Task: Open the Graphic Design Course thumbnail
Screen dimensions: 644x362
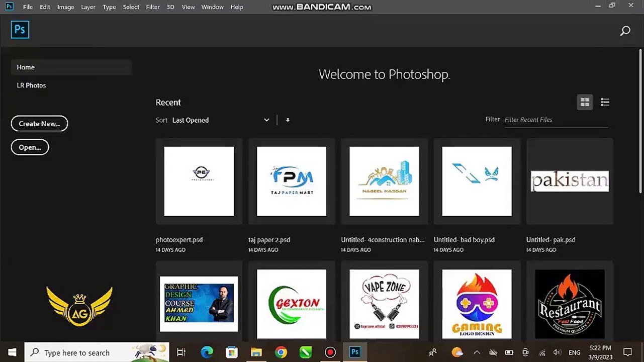Action: tap(199, 304)
